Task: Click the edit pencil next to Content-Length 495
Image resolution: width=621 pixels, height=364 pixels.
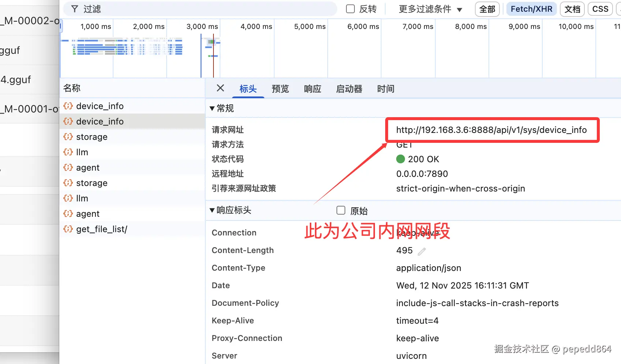Action: [x=422, y=251]
